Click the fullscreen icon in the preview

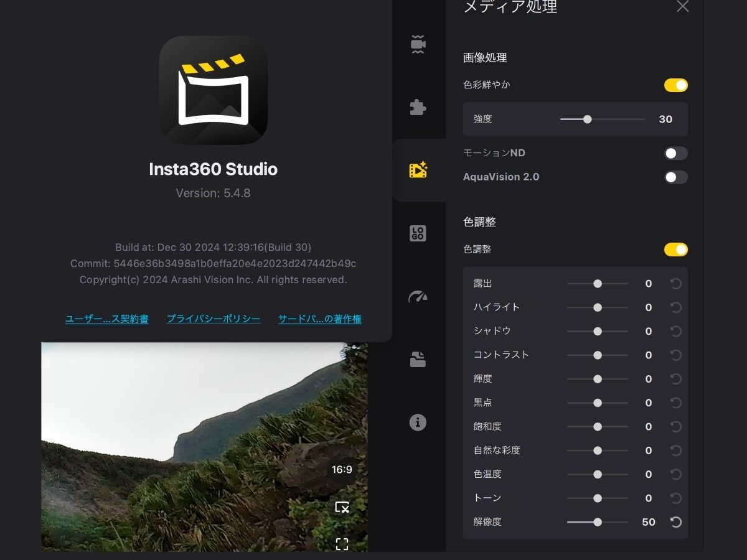342,544
